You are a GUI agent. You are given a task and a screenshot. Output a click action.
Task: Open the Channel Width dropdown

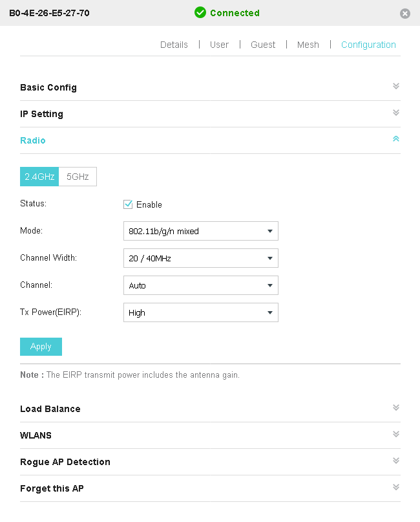pyautogui.click(x=200, y=258)
